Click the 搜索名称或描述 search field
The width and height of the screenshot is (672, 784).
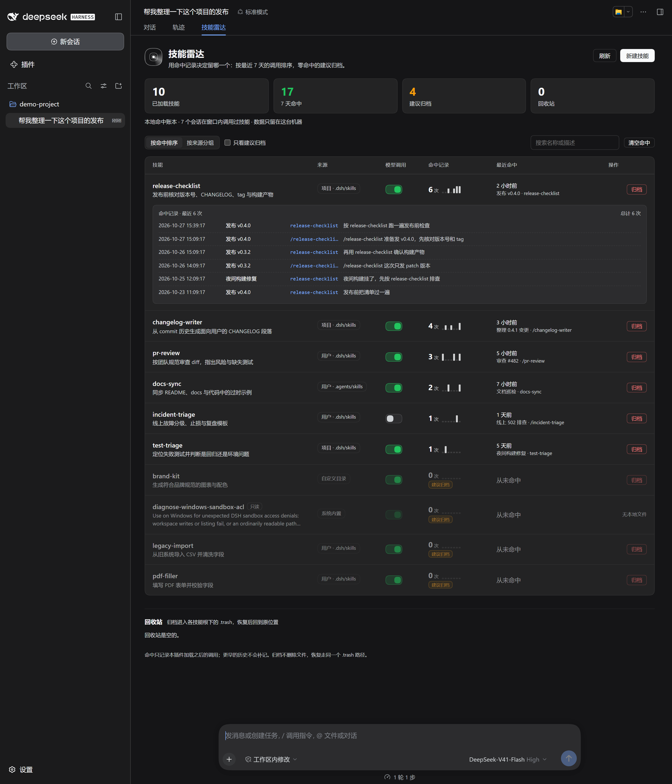coord(574,143)
